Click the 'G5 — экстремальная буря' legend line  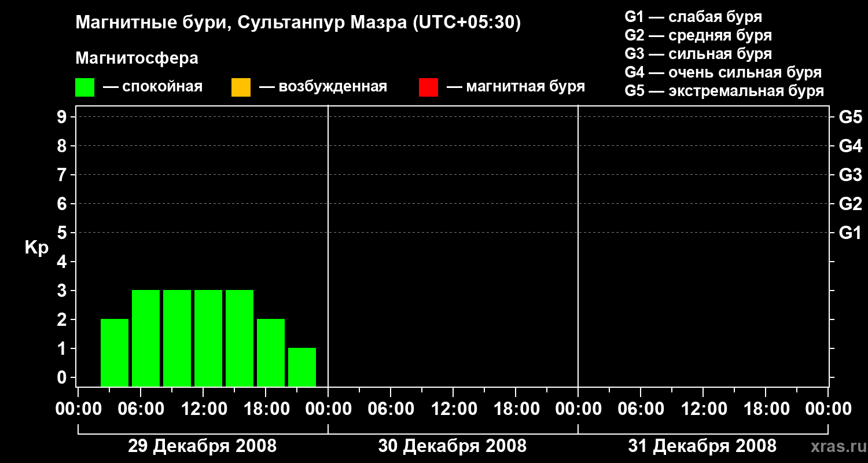pyautogui.click(x=724, y=91)
